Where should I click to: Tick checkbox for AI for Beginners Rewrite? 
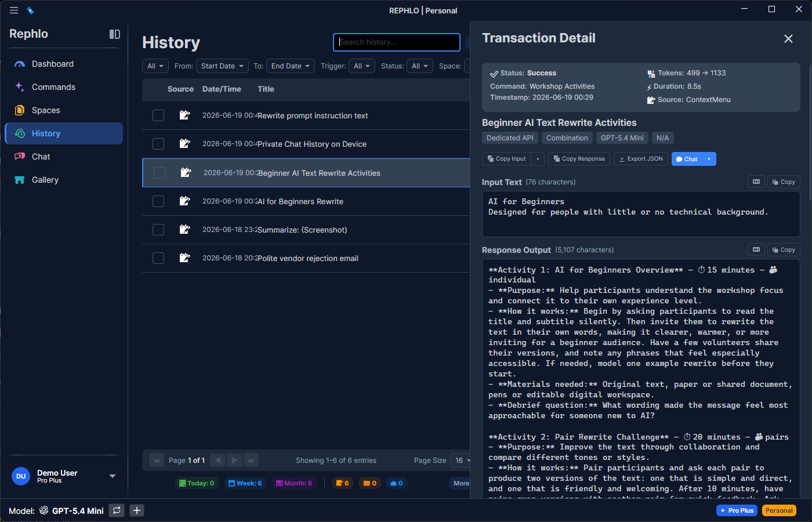click(x=158, y=201)
